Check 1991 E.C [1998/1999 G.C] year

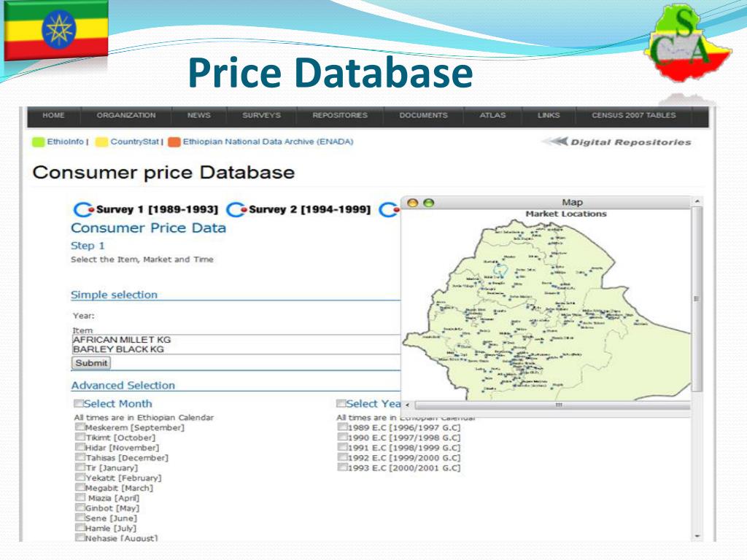pos(343,447)
